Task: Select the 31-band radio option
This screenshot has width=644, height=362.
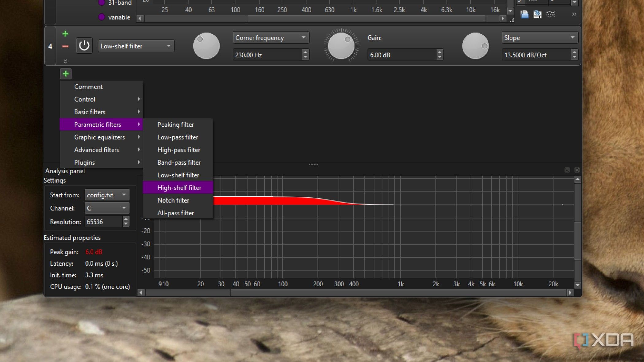Action: (x=102, y=3)
